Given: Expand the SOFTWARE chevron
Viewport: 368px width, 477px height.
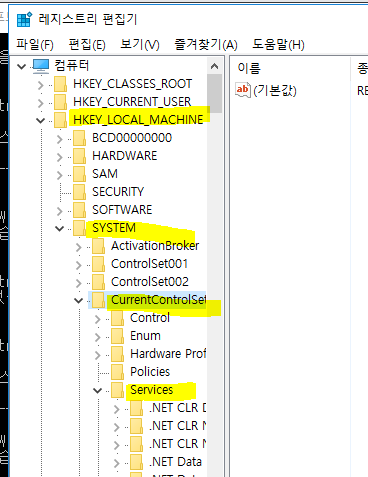Looking at the screenshot, I should (60, 211).
